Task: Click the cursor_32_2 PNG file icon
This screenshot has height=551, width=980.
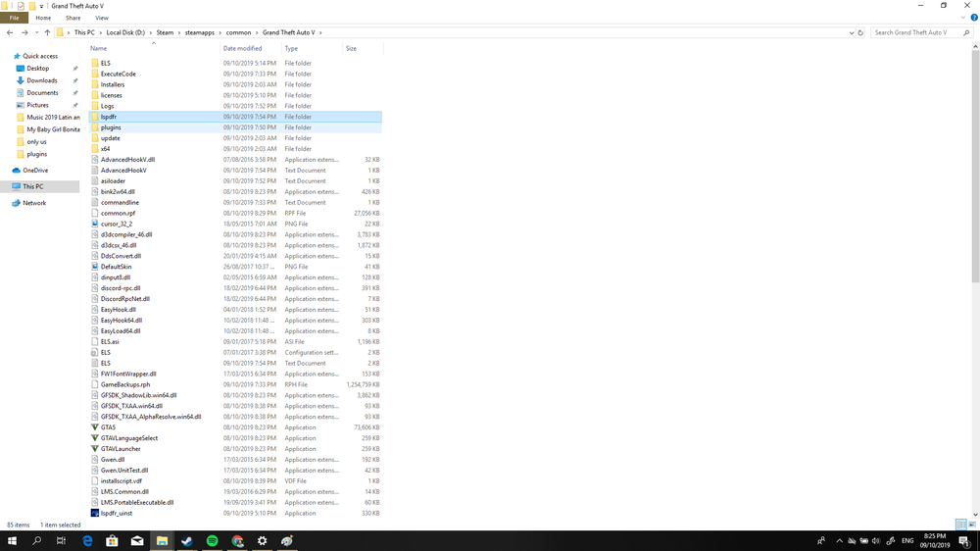Action: [x=95, y=224]
